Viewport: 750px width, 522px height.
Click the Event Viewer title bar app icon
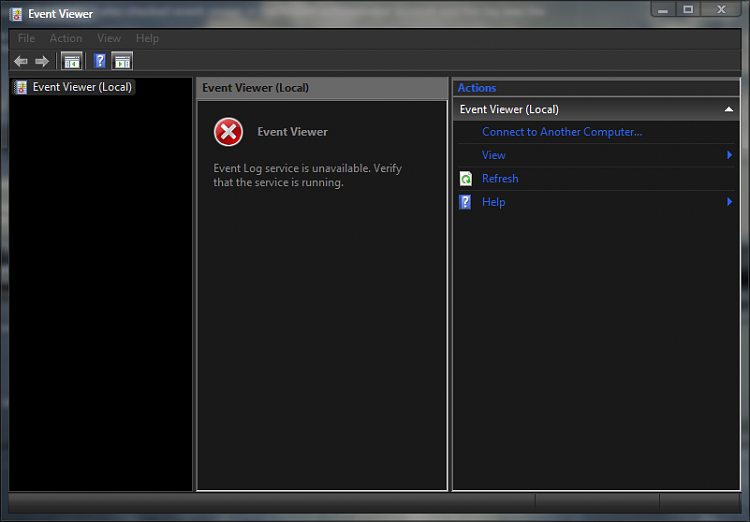point(16,14)
